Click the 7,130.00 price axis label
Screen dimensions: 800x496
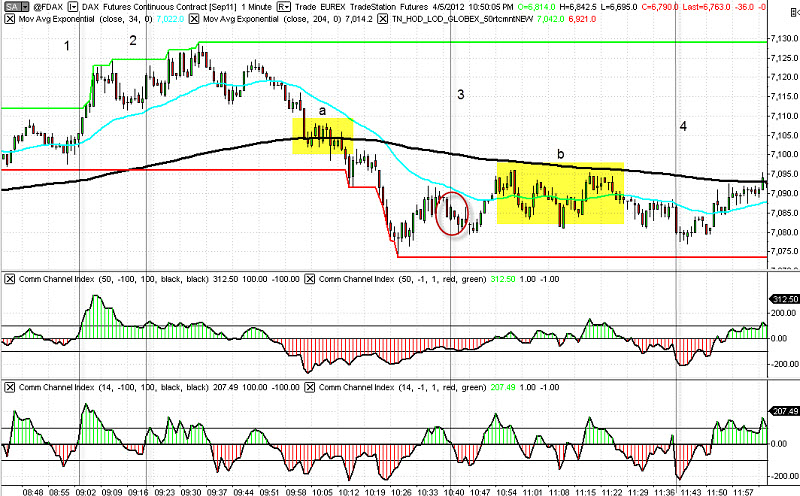(x=784, y=38)
